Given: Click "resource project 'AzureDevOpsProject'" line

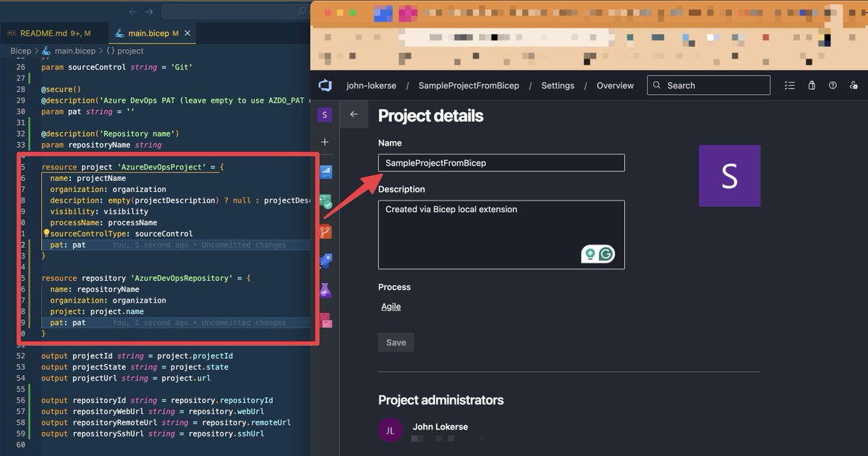Looking at the screenshot, I should coord(132,167).
